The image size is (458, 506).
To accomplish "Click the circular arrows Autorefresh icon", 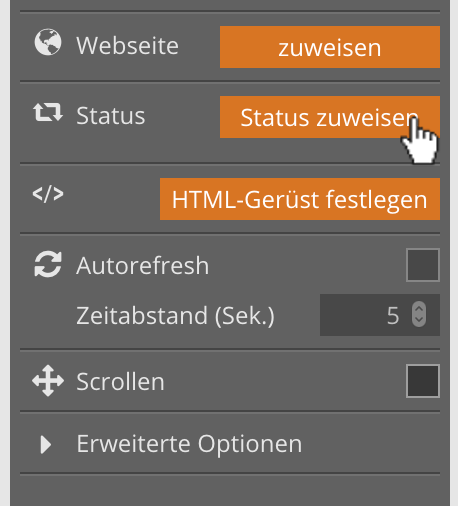I will (x=48, y=264).
